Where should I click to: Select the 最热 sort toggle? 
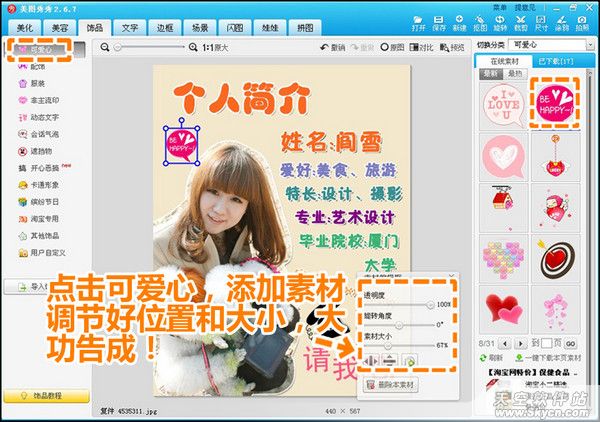(x=515, y=74)
